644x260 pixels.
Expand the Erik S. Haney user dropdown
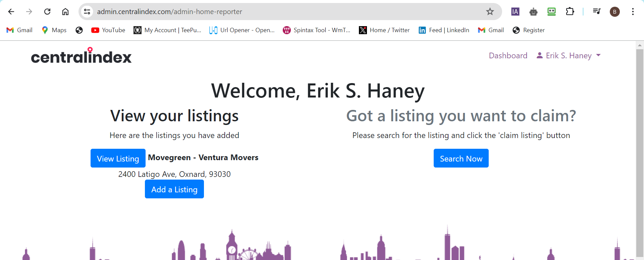[569, 56]
